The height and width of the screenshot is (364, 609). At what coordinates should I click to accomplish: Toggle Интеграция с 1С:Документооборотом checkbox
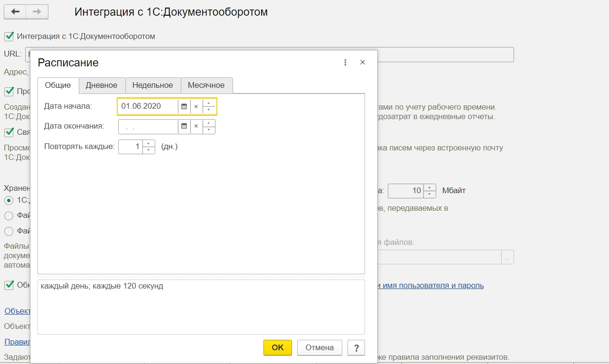(9, 36)
